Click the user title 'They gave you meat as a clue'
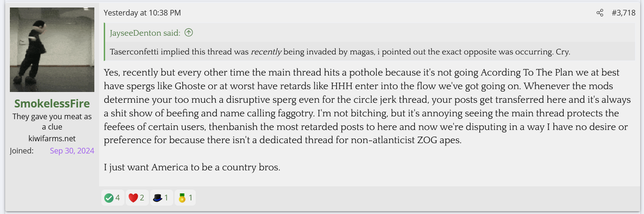The width and height of the screenshot is (644, 214). pos(52,121)
